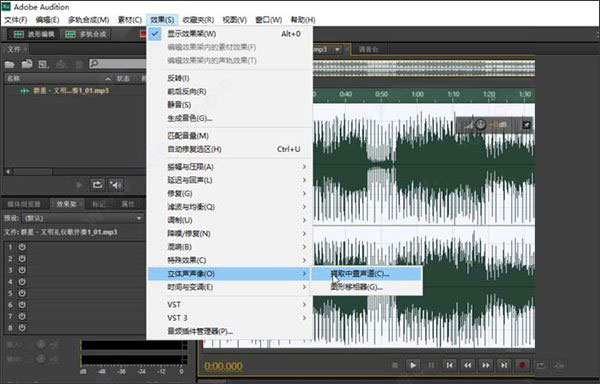Expand the 混响(B) submenu
Image resolution: width=600 pixels, height=384 pixels.
230,247
